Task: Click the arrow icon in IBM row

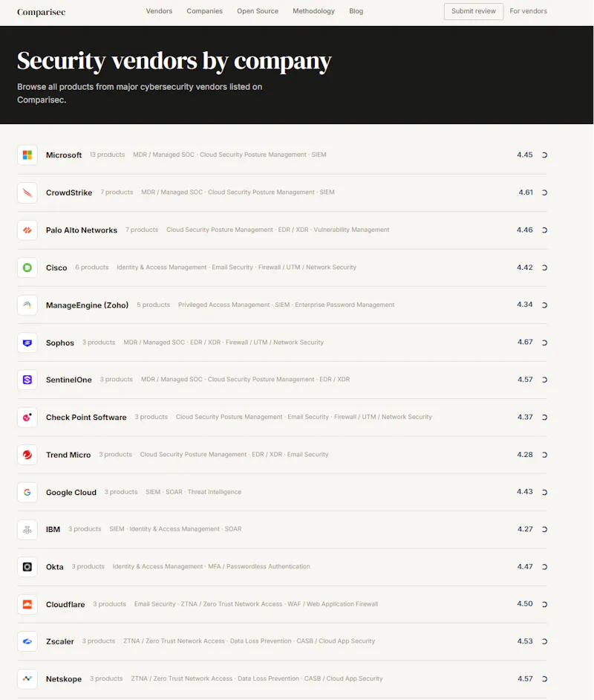Action: (544, 529)
